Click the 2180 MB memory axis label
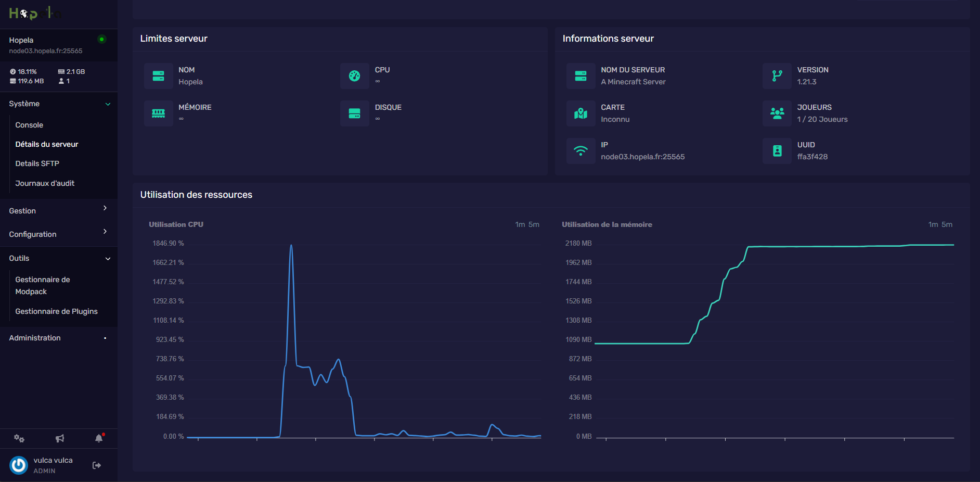980x482 pixels. click(x=578, y=243)
